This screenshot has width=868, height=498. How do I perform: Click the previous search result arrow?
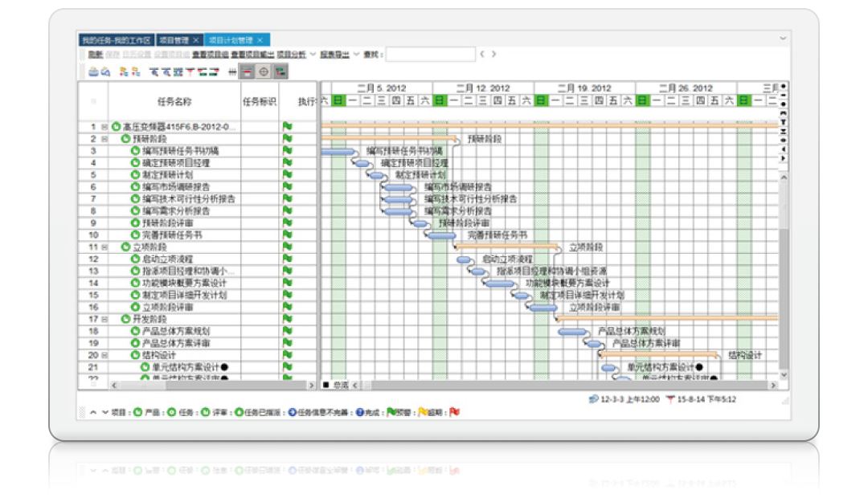(x=482, y=54)
